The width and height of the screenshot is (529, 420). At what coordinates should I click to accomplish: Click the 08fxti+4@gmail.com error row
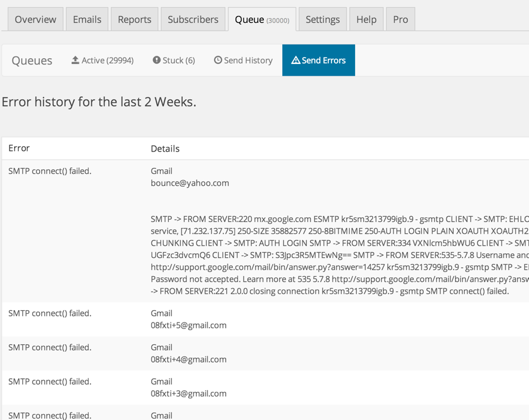[265, 353]
